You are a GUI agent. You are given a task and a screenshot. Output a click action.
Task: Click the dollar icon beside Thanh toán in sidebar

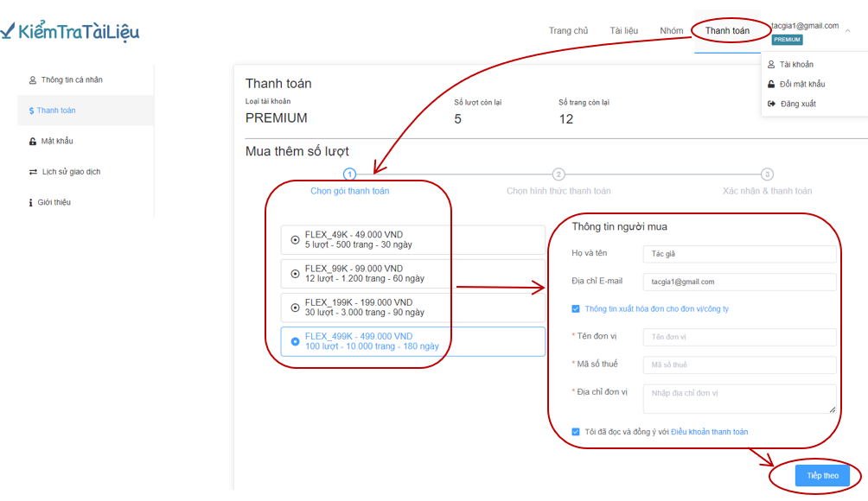31,111
